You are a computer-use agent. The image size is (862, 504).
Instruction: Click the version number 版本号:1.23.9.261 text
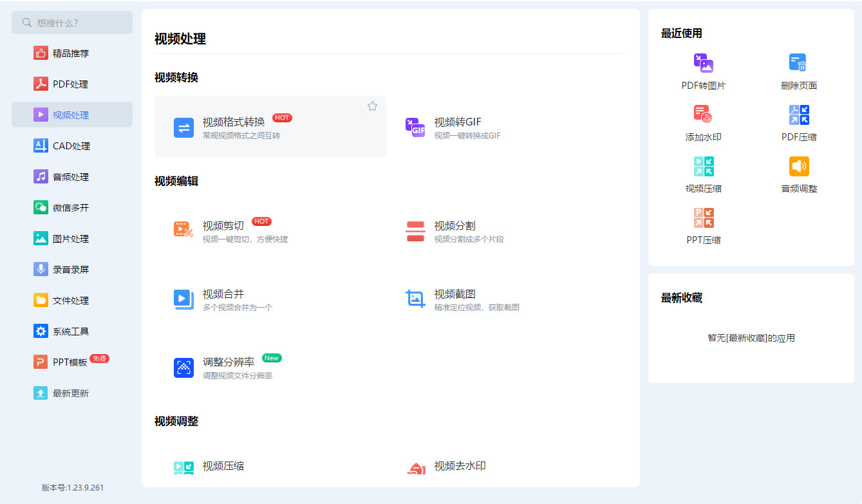(73, 487)
